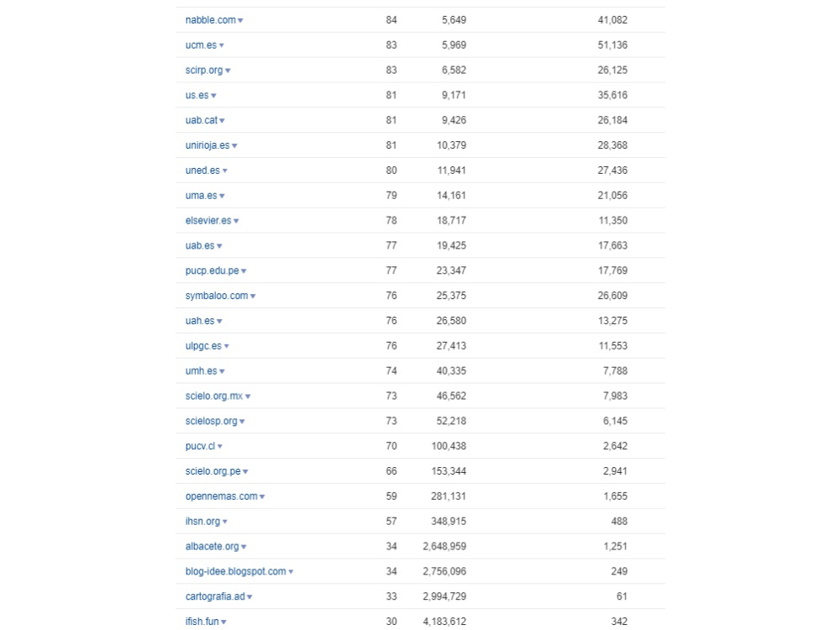The width and height of the screenshot is (840, 630).
Task: Open the cartografia.ad domain link
Action: click(x=215, y=596)
